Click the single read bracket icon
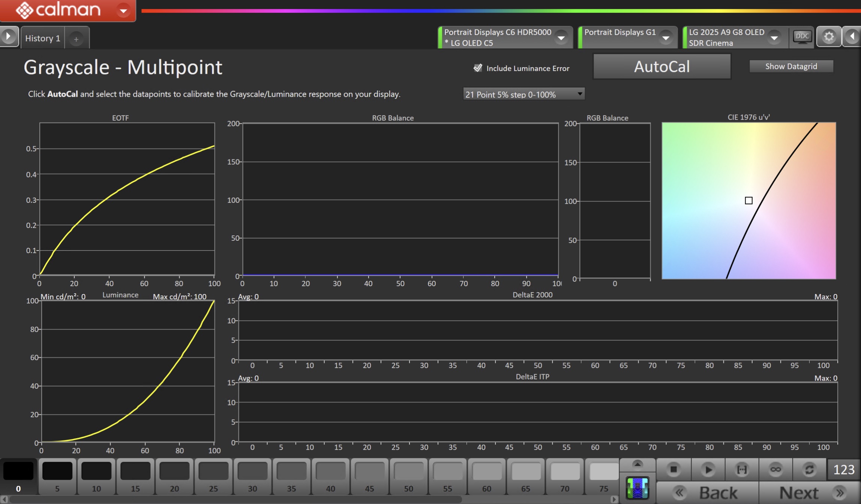The width and height of the screenshot is (861, 504). pyautogui.click(x=742, y=469)
